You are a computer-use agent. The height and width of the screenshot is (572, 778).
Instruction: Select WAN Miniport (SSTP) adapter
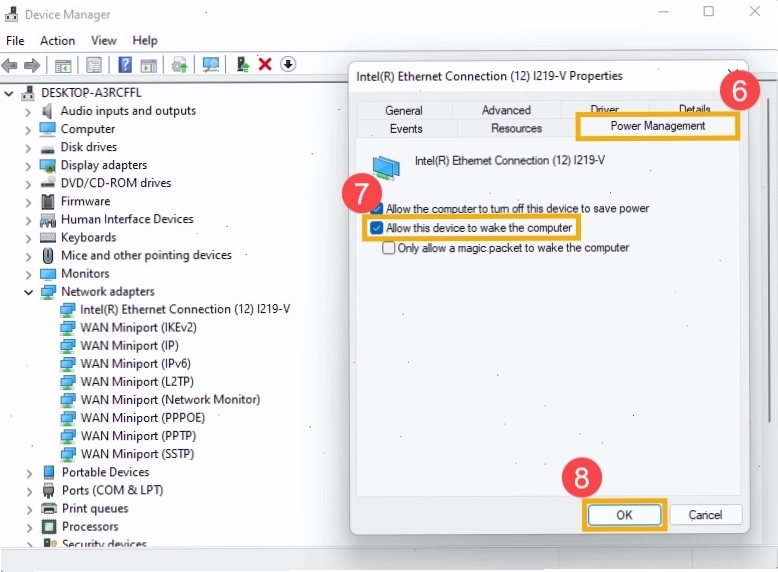click(137, 454)
